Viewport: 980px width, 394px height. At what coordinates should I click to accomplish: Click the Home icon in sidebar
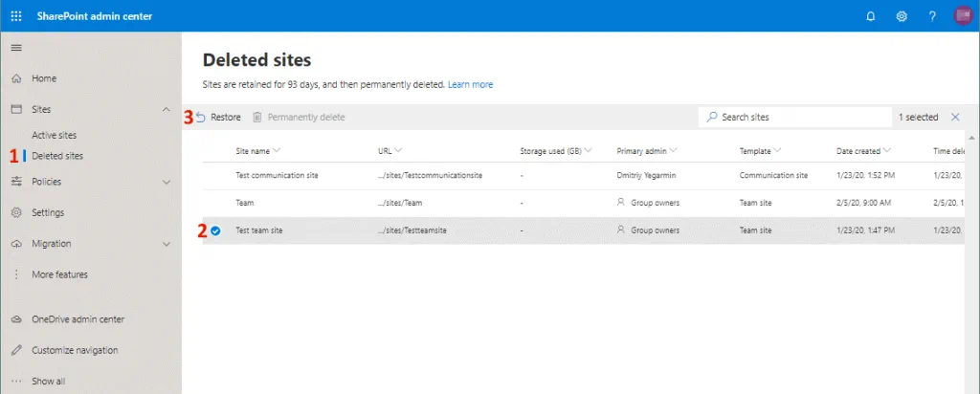point(16,78)
